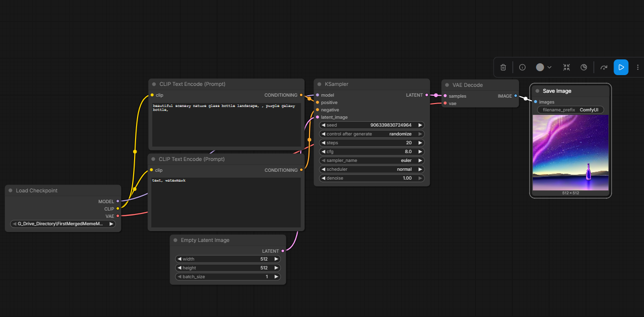Open the sampler_name euler selector
Viewport: 644px width, 317px height.
372,160
